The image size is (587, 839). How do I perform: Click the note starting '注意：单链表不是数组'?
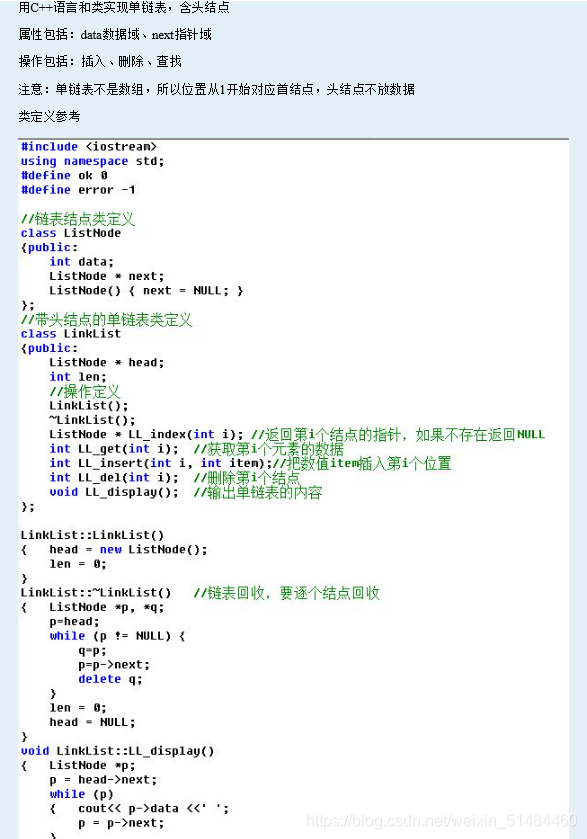[x=216, y=89]
